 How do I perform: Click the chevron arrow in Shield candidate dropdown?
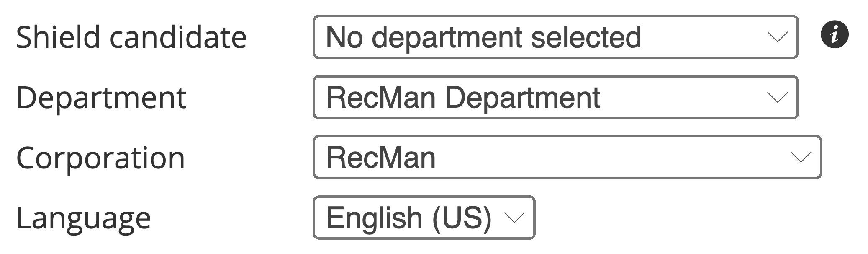(x=777, y=37)
